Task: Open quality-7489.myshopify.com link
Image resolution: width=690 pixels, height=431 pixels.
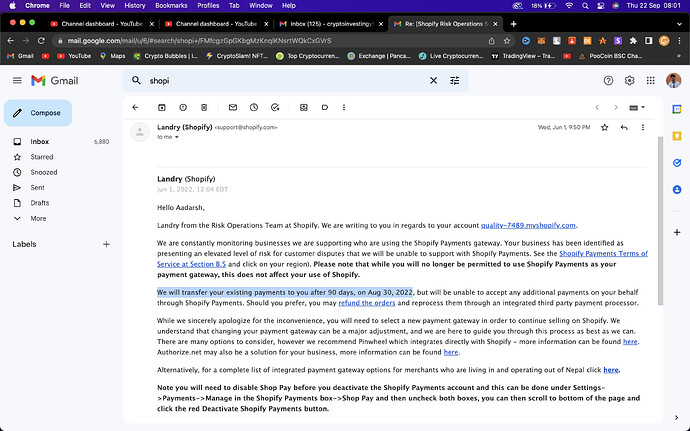Action: click(x=528, y=225)
